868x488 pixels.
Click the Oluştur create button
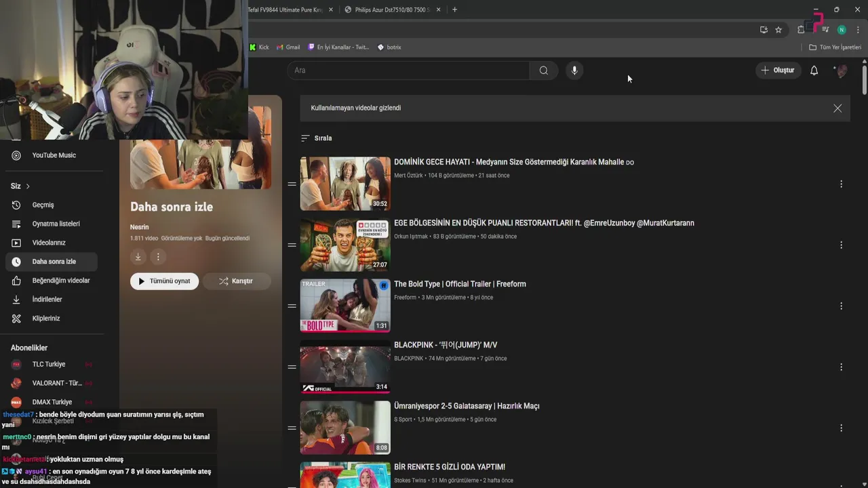(x=777, y=70)
